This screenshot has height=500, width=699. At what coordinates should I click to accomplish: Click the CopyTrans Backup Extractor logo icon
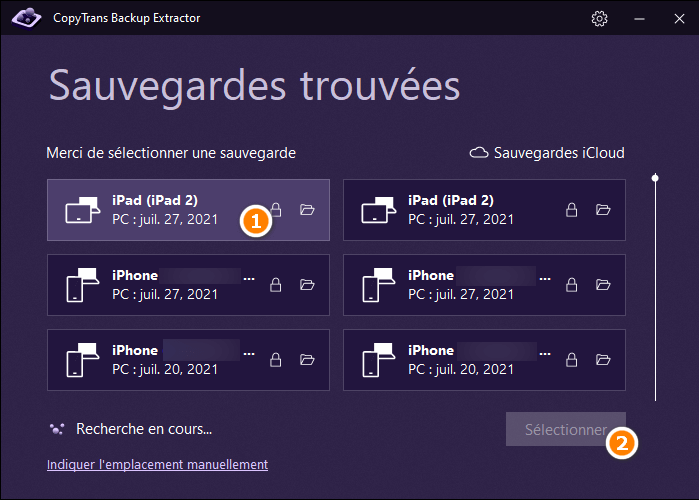tap(26, 18)
